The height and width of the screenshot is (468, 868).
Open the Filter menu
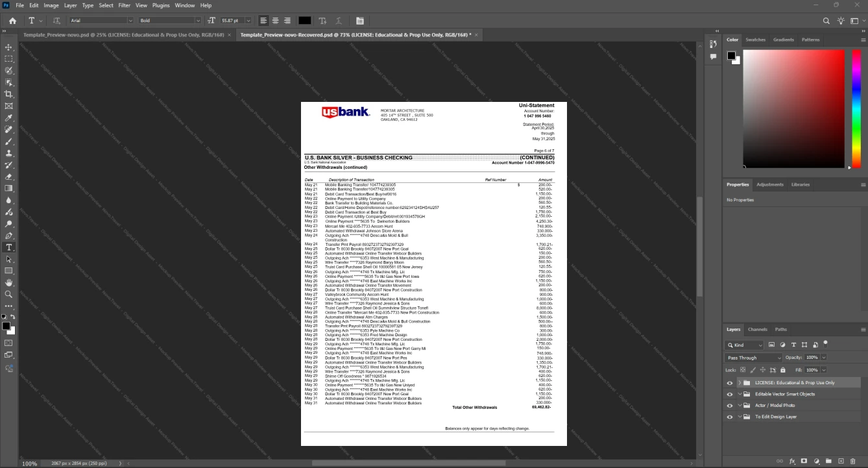pos(124,5)
